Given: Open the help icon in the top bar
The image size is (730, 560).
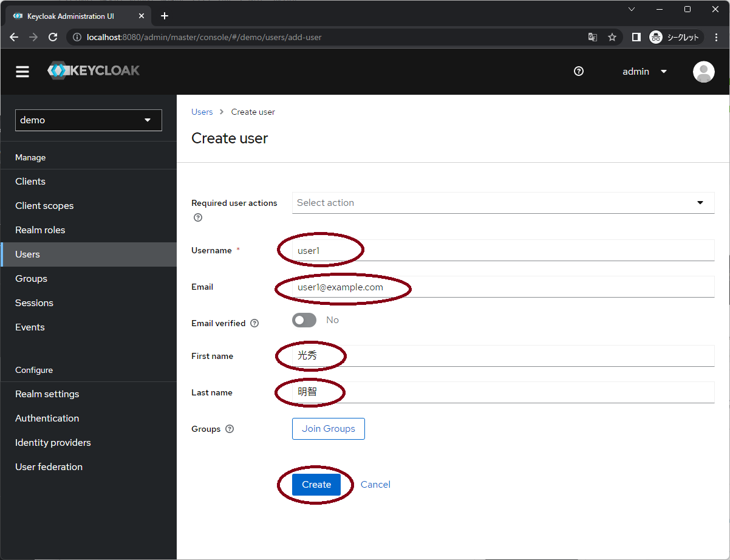Looking at the screenshot, I should click(x=578, y=71).
